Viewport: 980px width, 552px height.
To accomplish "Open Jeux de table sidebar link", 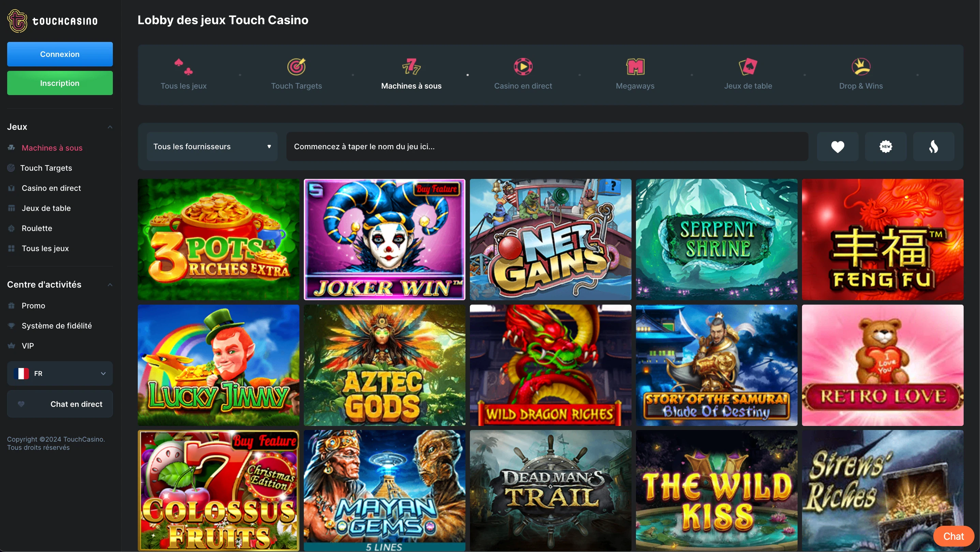I will tap(46, 208).
